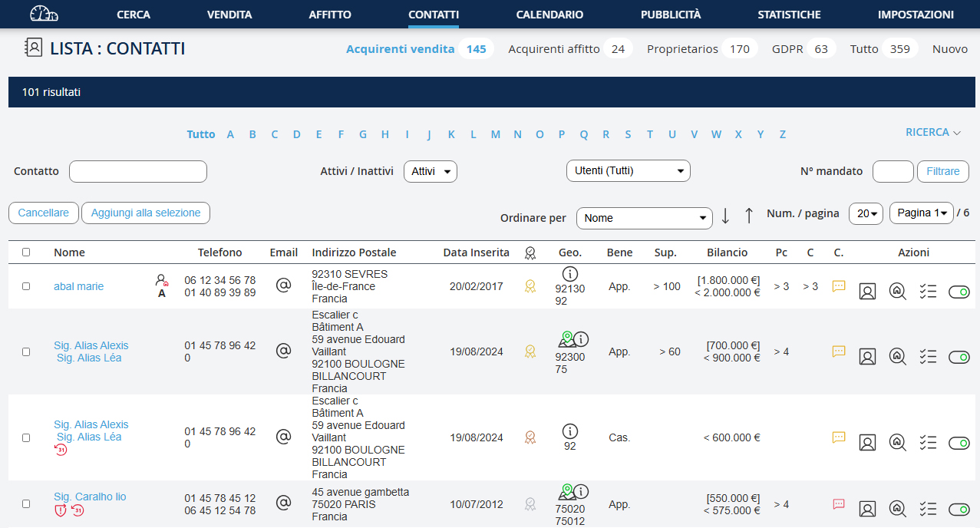The width and height of the screenshot is (980, 528).
Task: Check the select-all checkbox in table header
Action: pos(26,252)
